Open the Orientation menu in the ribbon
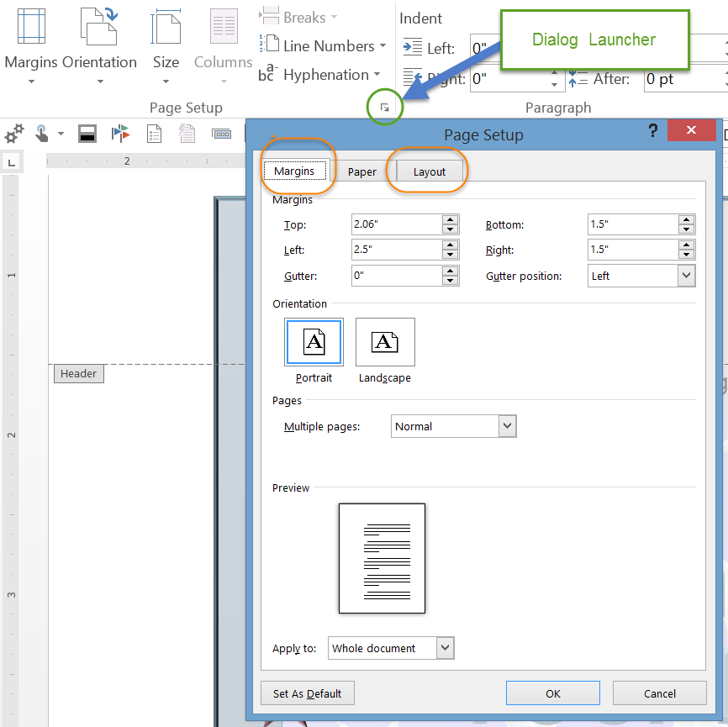The image size is (728, 727). (x=99, y=45)
